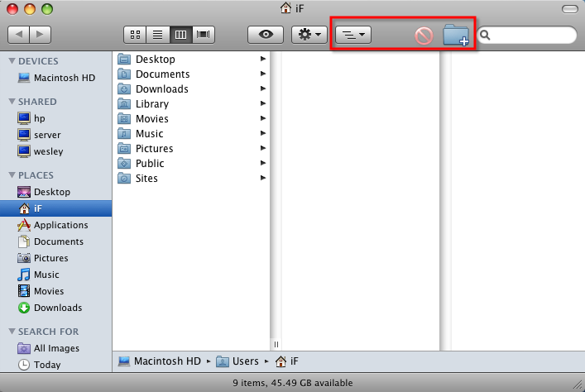Screen dimensions: 585x392
Task: Switch to list view
Action: coord(158,35)
